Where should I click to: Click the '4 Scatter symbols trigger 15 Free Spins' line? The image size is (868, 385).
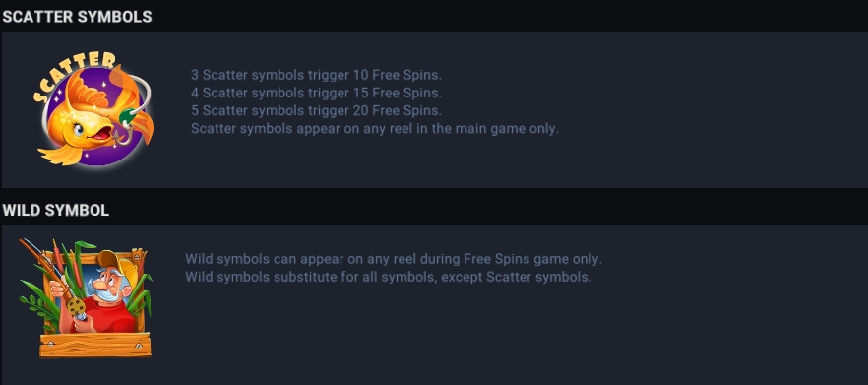pos(316,93)
